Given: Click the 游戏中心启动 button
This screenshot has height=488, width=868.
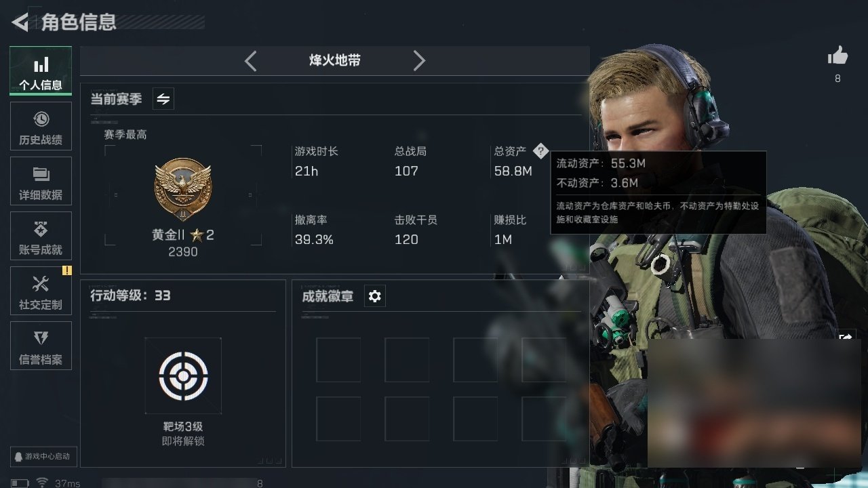Looking at the screenshot, I should pyautogui.click(x=42, y=457).
